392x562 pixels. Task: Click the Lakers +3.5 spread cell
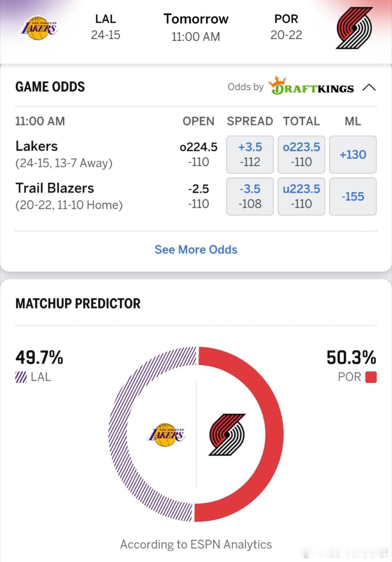250,155
